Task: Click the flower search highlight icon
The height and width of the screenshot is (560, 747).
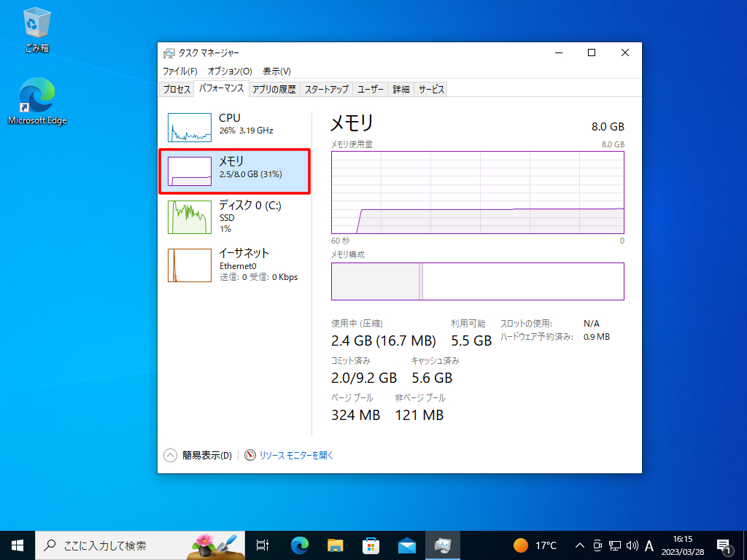Action: [x=214, y=545]
